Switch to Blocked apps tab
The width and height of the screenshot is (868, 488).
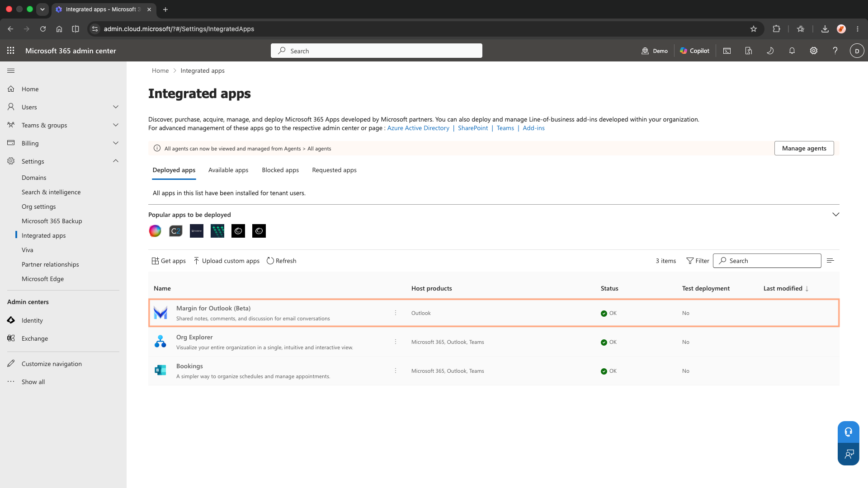point(280,170)
